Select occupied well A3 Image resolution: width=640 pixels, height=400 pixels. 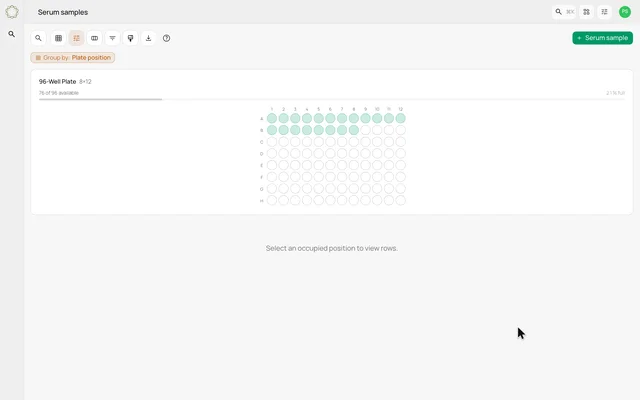pyautogui.click(x=295, y=118)
